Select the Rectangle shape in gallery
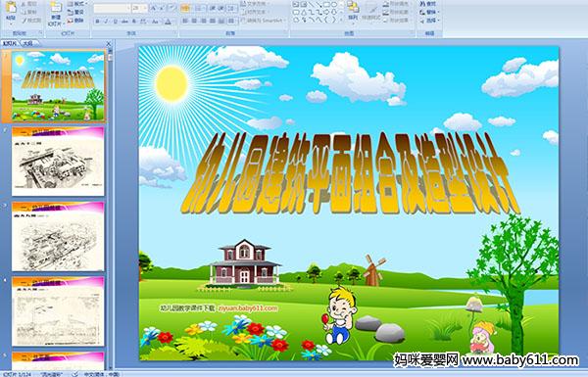The width and height of the screenshot is (588, 377). click(x=326, y=4)
